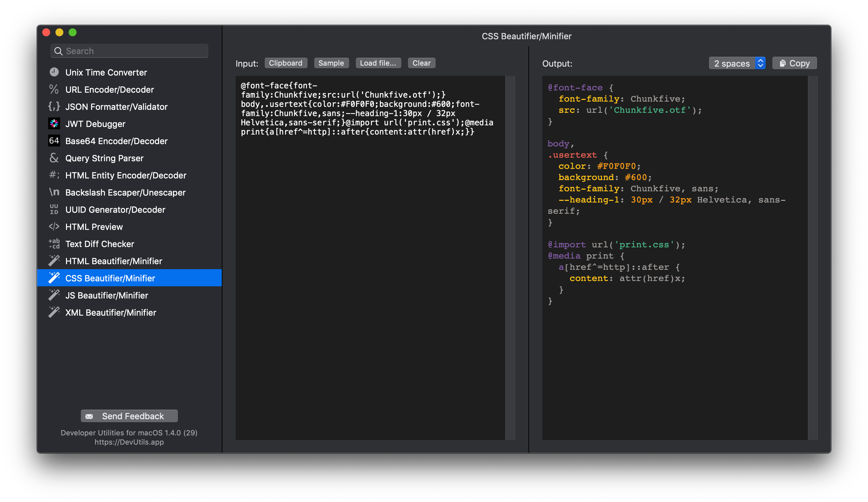Open the XML Beautifier/Minifier tool

(x=111, y=312)
